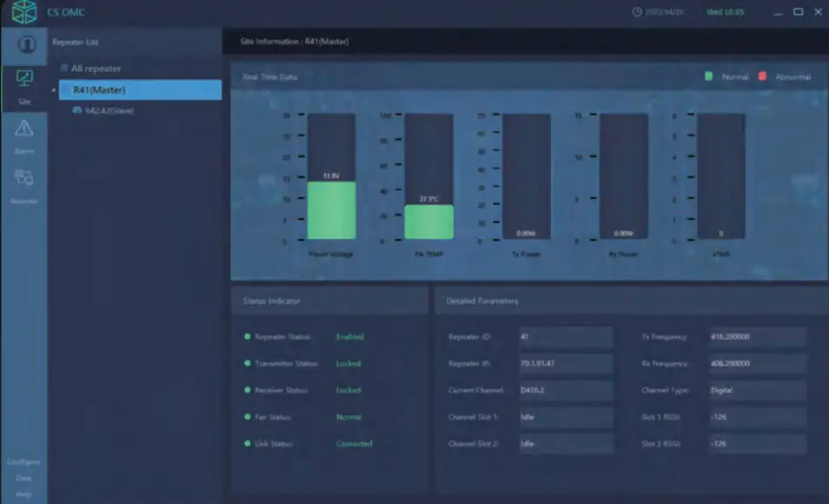Click the Site Information R41(Master) header
Viewport: 829px width, 504px height.
coord(295,41)
